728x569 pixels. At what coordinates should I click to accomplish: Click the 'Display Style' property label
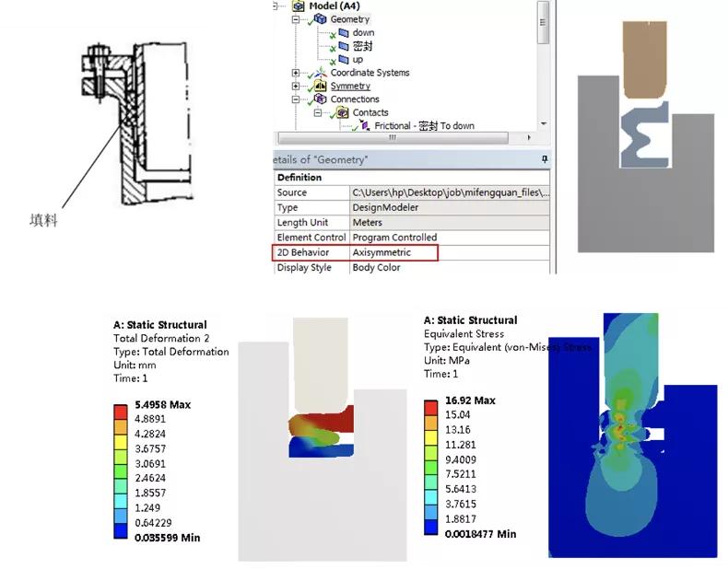tap(304, 268)
